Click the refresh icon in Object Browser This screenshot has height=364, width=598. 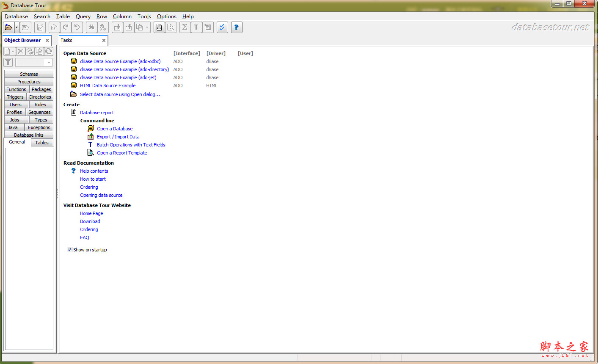49,51
